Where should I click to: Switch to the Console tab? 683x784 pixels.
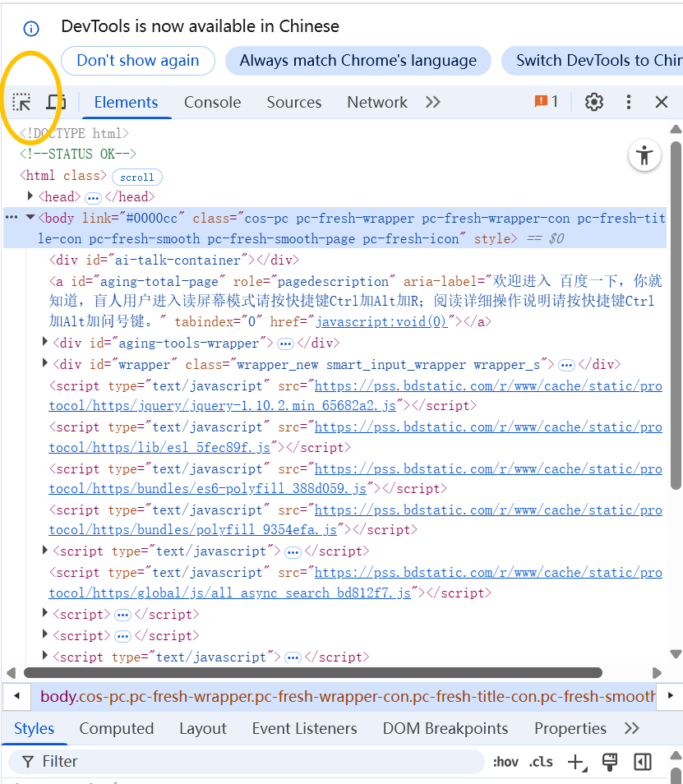click(213, 102)
